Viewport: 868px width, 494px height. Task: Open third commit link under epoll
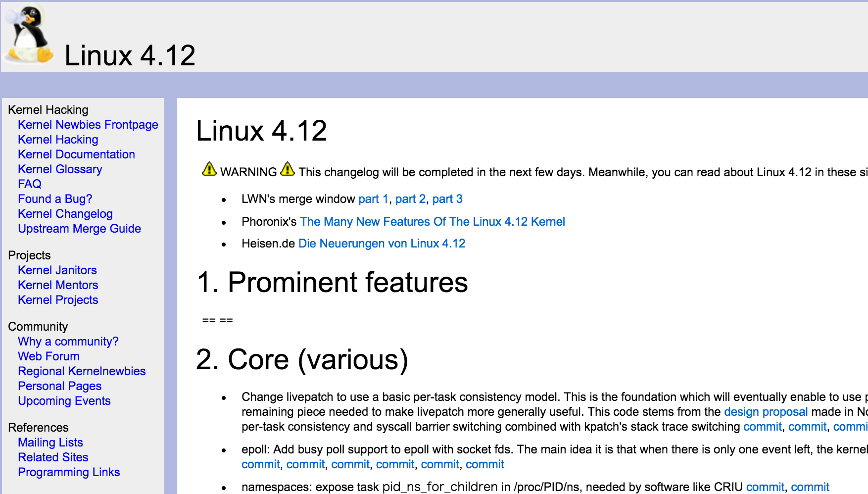350,464
